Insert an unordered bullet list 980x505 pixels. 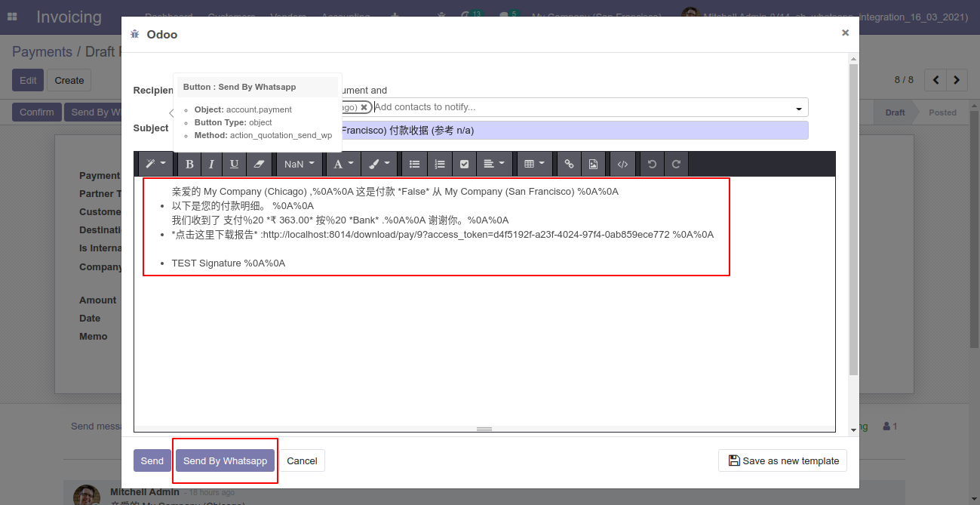414,164
